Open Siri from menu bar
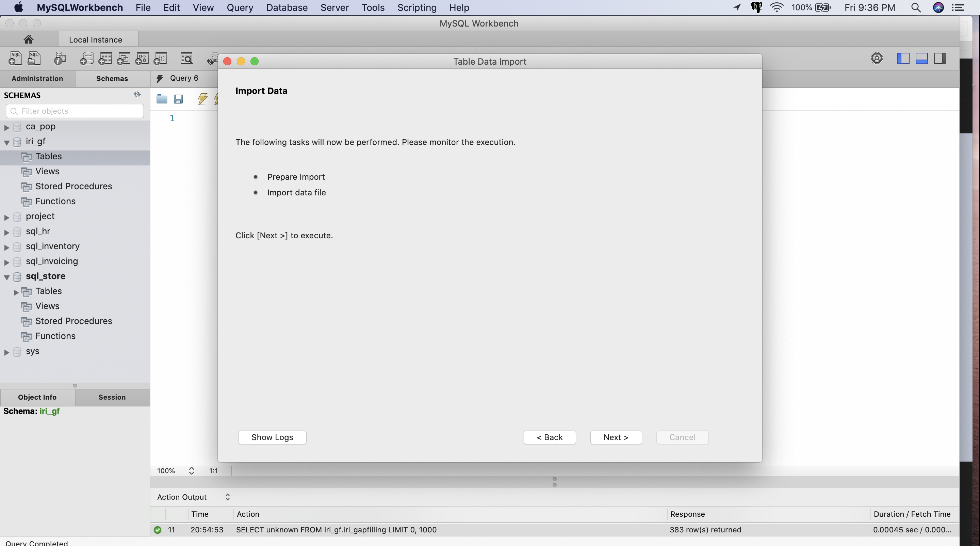This screenshot has width=980, height=546. click(x=938, y=7)
